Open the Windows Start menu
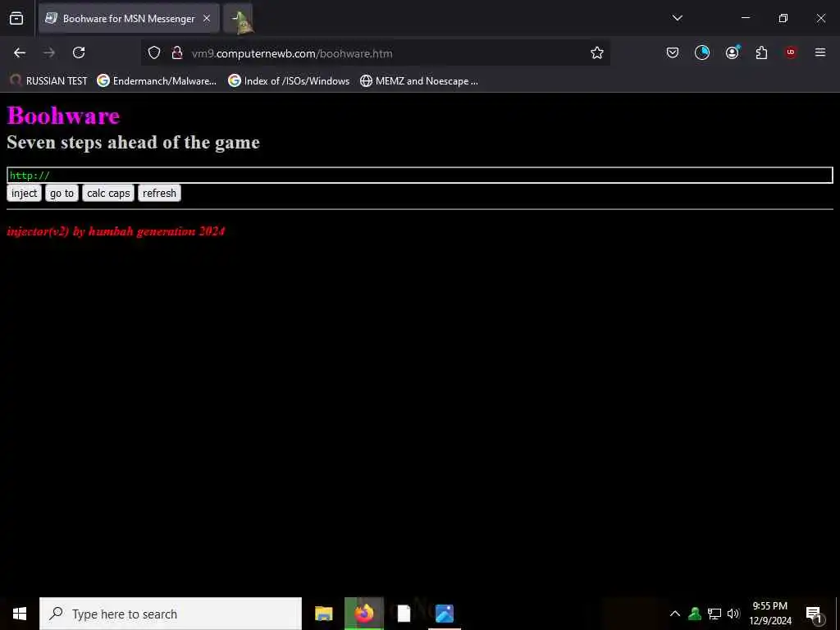 pos(20,614)
